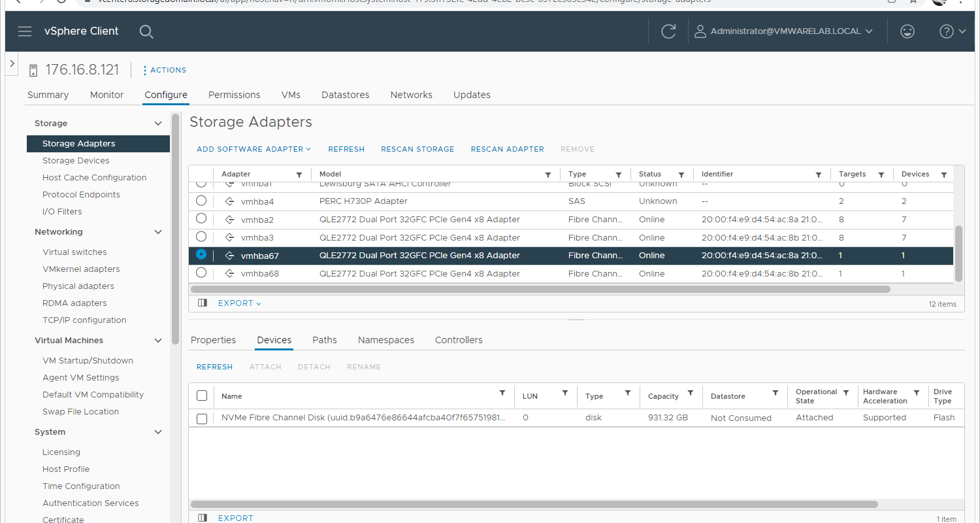The image size is (980, 523).
Task: Filter the adapters Type column
Action: coord(619,175)
